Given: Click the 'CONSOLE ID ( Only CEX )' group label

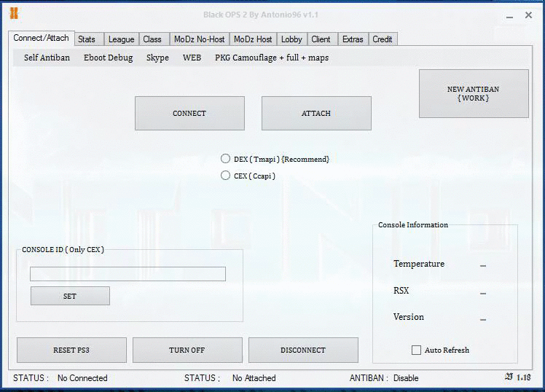Looking at the screenshot, I should click(63, 249).
